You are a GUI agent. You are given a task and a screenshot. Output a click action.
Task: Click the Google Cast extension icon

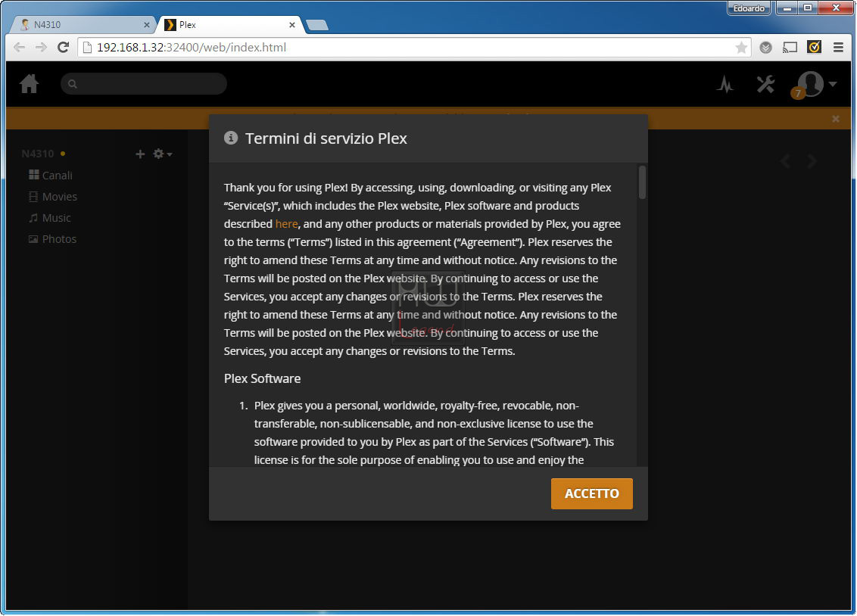(x=790, y=48)
